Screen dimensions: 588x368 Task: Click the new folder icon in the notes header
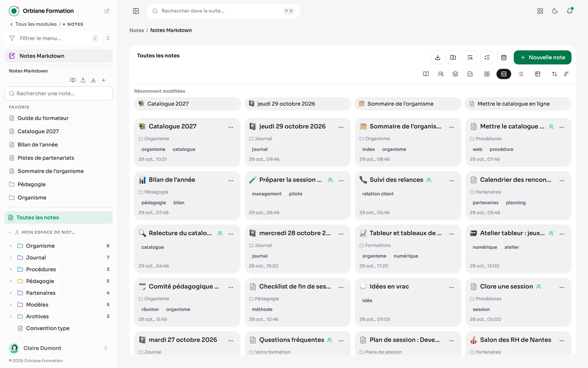[x=453, y=57]
